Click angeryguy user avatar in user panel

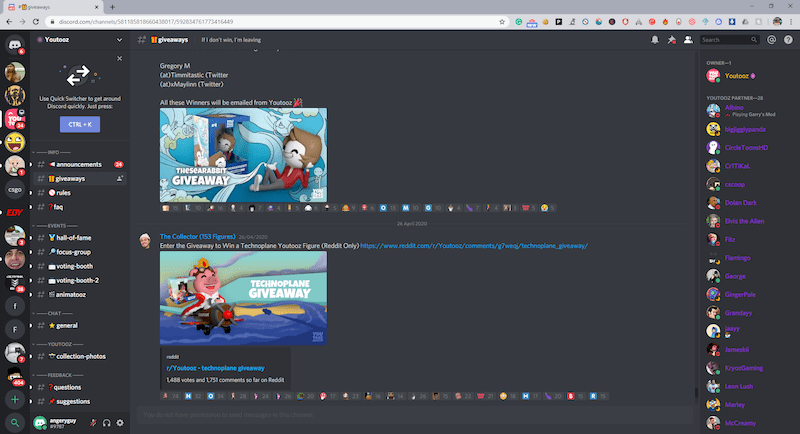[40, 423]
